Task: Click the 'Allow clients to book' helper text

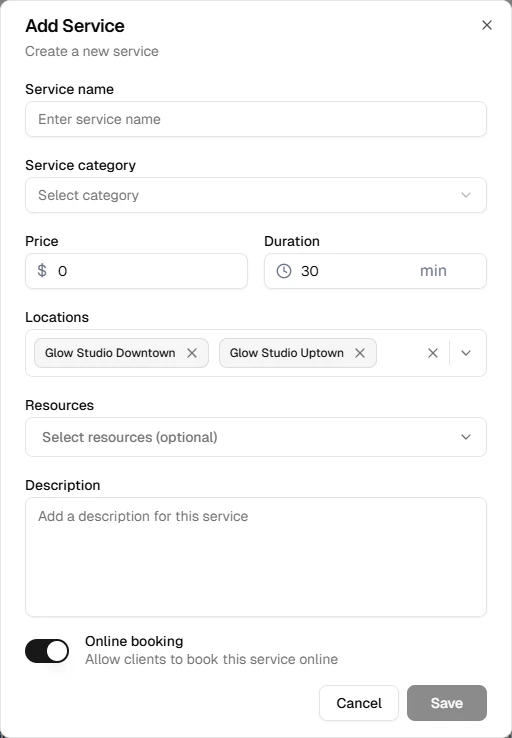Action: 211,659
